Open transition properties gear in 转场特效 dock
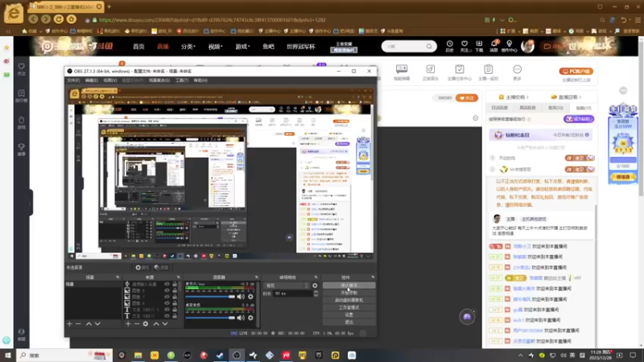644x362 pixels. coord(315,286)
